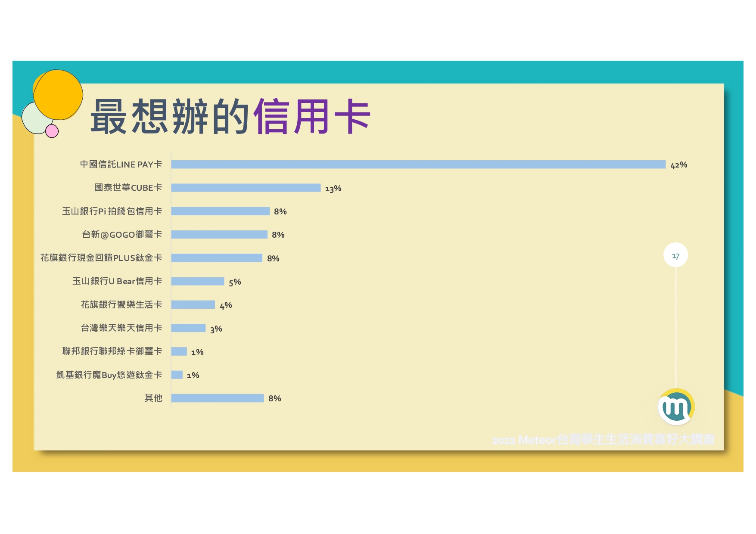Click the 42% bar for 中國信託LINE PAY卡
The width and height of the screenshot is (756, 534).
pyautogui.click(x=418, y=165)
